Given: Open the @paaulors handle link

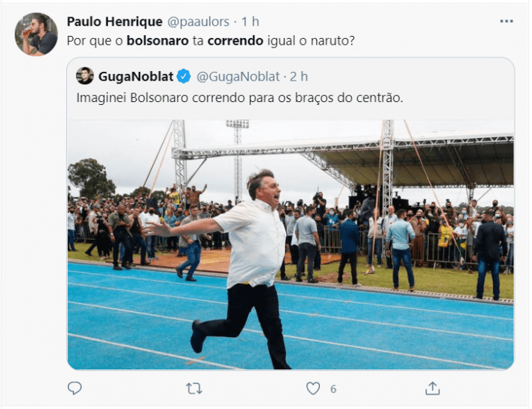Looking at the screenshot, I should [198, 22].
